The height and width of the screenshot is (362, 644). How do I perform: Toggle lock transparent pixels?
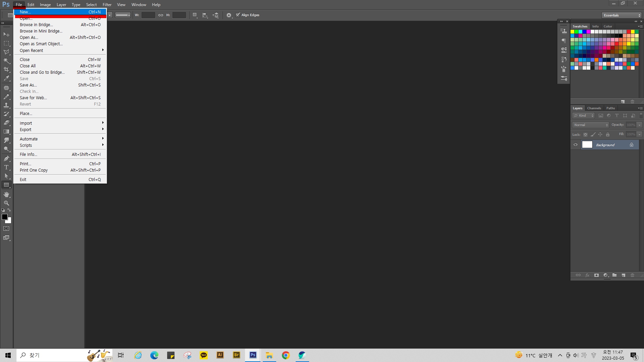tap(585, 134)
